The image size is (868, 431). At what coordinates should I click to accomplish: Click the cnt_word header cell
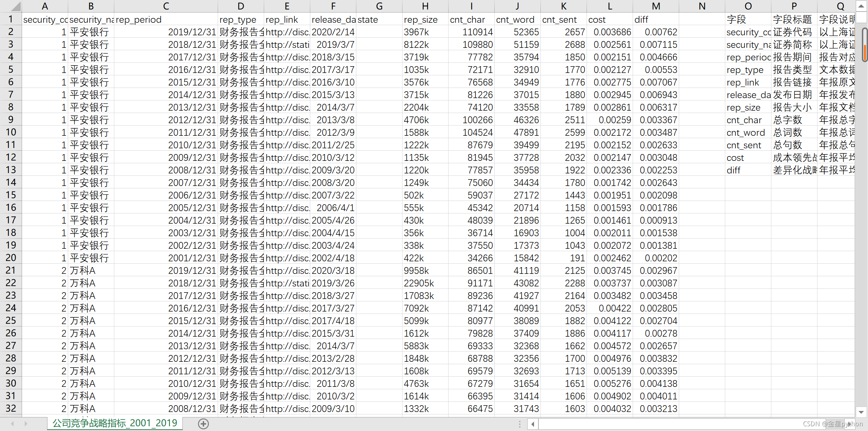517,19
